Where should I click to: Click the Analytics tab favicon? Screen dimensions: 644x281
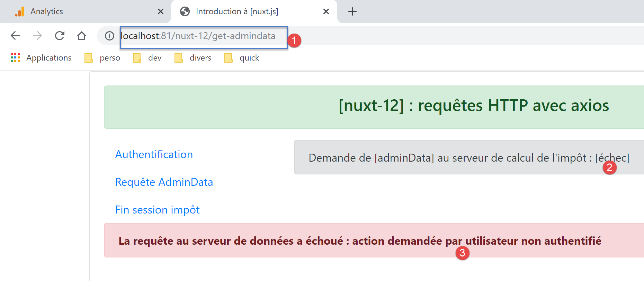[19, 12]
